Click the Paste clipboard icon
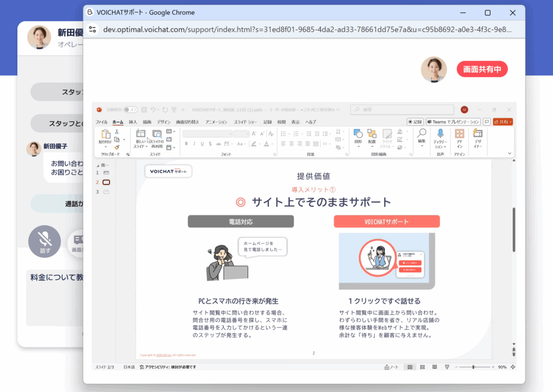Screen dimensions: 553x392 pos(105,134)
